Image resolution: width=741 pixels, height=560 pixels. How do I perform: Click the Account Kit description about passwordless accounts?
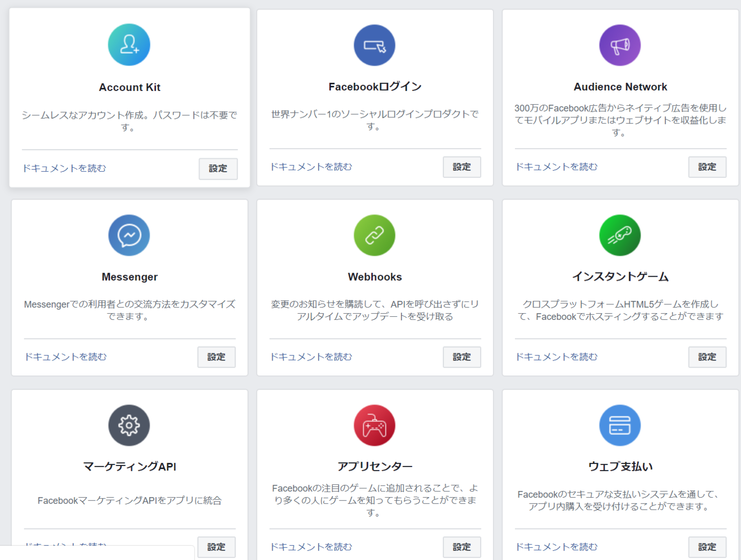[x=130, y=121]
